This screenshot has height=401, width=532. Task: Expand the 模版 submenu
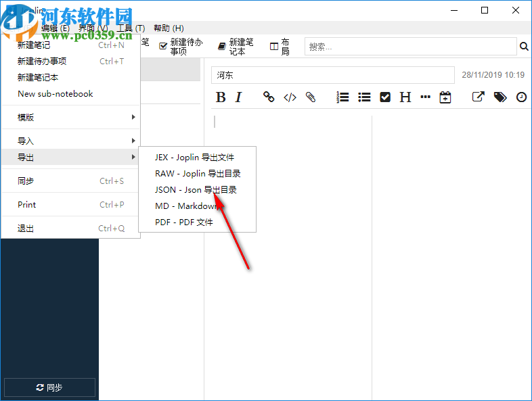(70, 117)
